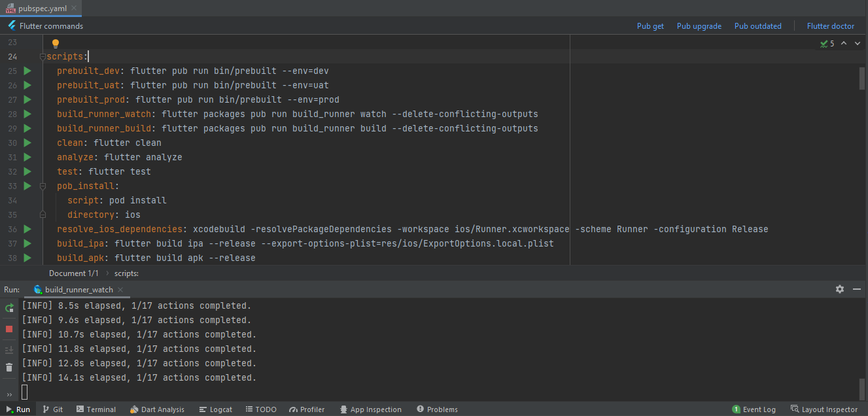Go to next highlighted problem arrow
Image resolution: width=868 pixels, height=416 pixels.
[x=858, y=44]
